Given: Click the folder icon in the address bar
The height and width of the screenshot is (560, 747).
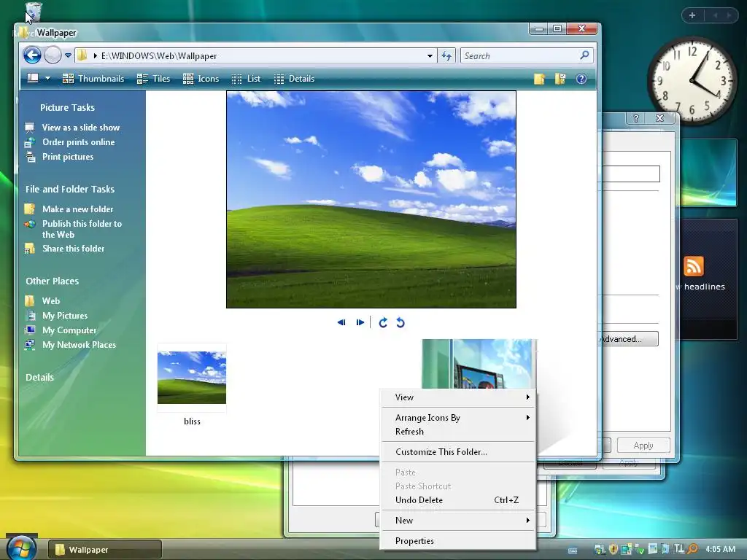Looking at the screenshot, I should coord(82,55).
